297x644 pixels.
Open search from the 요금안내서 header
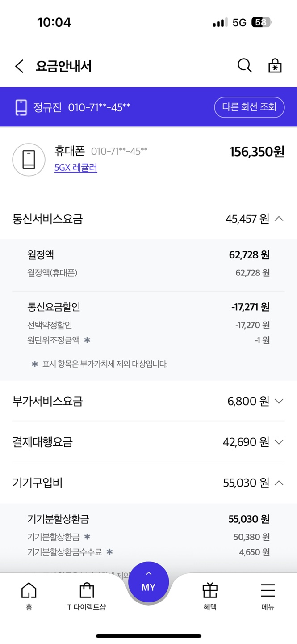(244, 65)
